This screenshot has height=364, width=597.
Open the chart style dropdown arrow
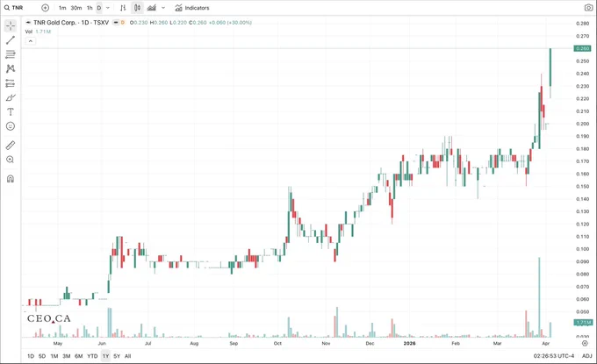tap(163, 8)
